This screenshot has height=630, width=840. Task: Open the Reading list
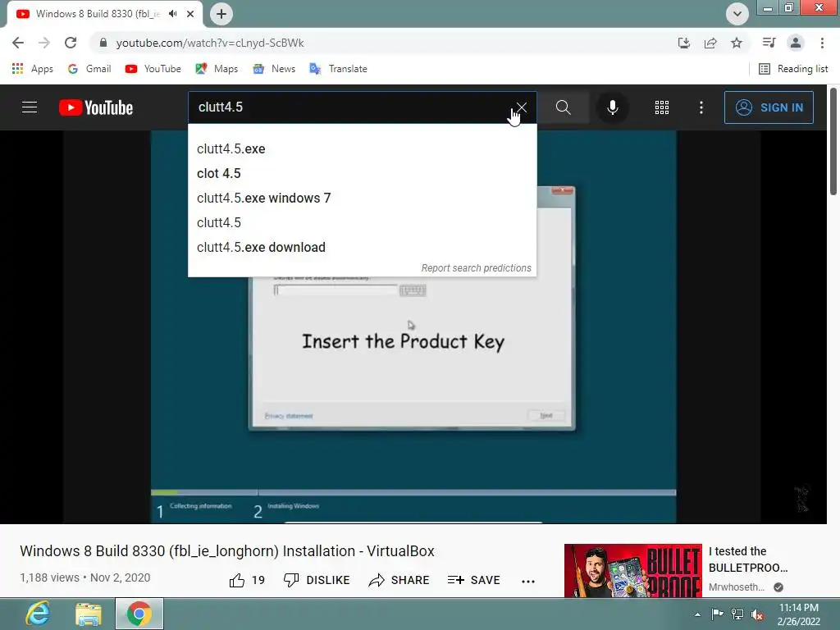pyautogui.click(x=793, y=69)
